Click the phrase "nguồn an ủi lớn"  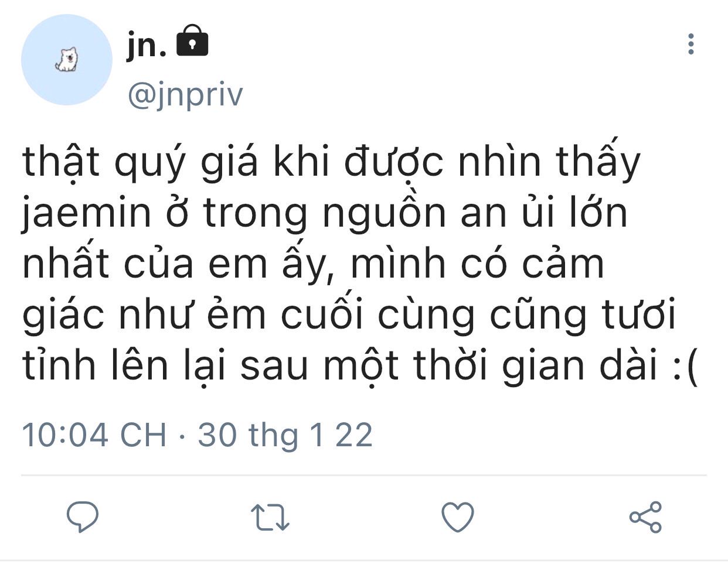[x=475, y=212]
